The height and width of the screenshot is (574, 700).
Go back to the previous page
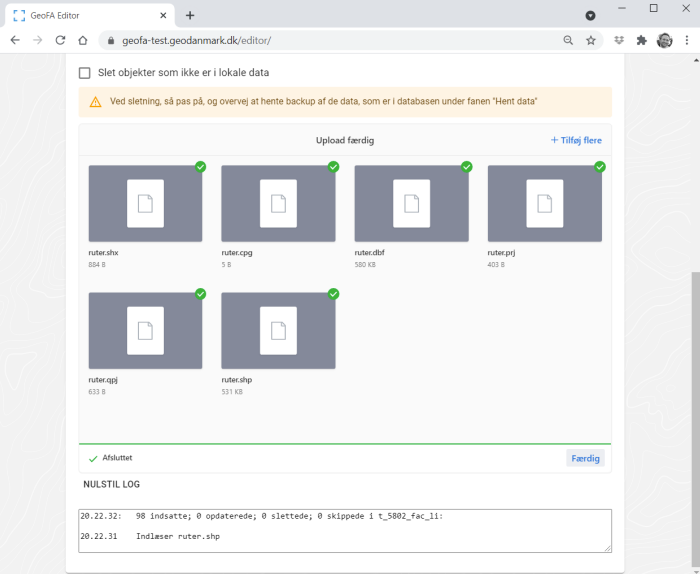point(15,41)
